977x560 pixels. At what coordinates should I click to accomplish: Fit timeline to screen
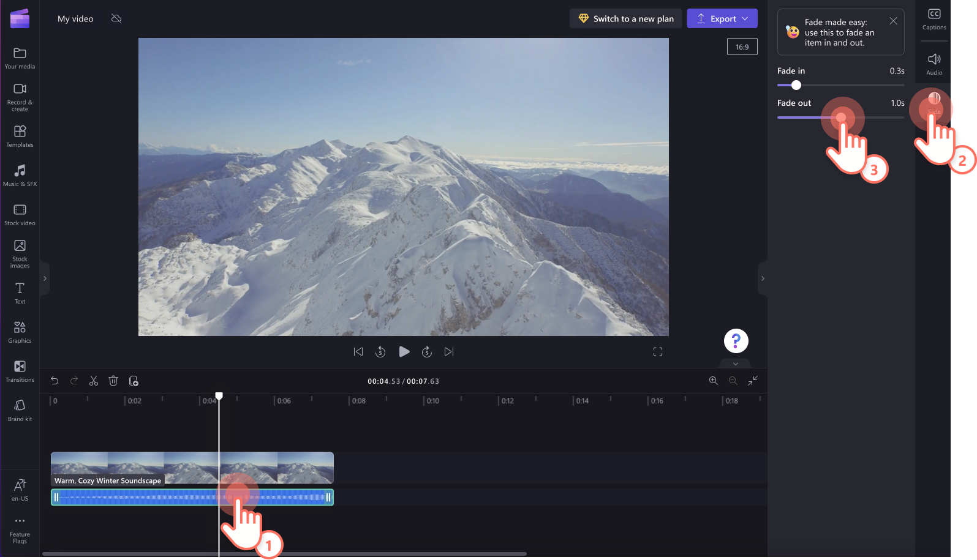753,381
